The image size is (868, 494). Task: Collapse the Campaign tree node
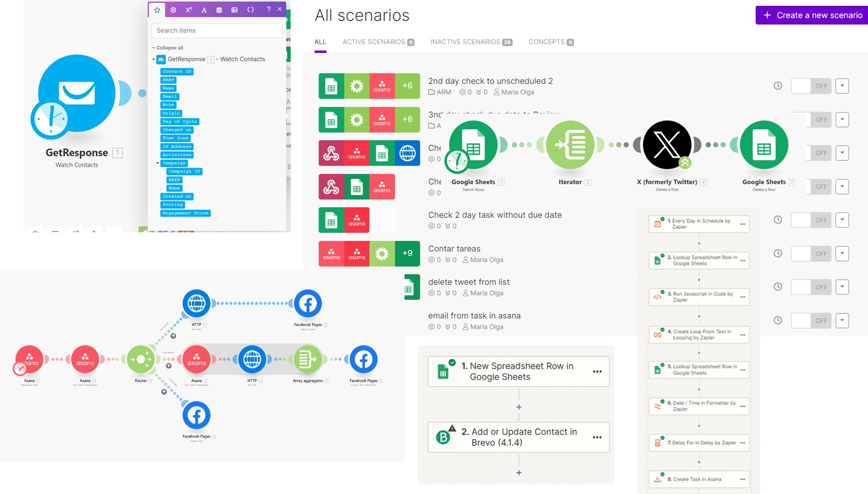pyautogui.click(x=157, y=163)
